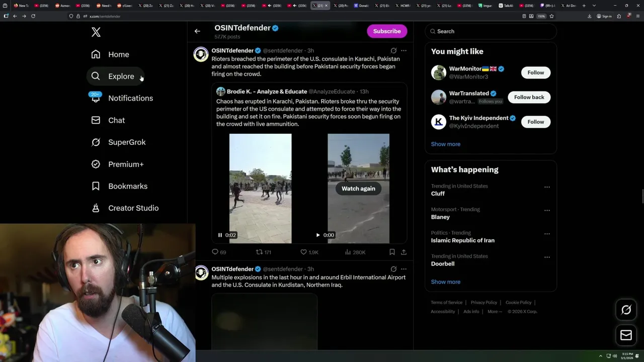Like the Karachi post
This screenshot has width=644, height=362.
point(309,252)
